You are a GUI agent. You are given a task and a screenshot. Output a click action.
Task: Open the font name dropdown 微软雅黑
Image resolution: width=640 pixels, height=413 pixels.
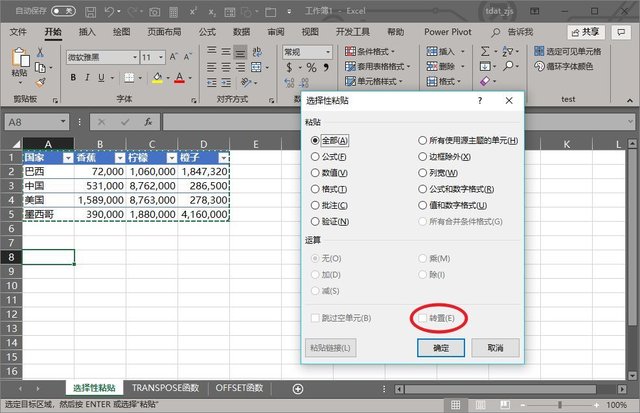pyautogui.click(x=101, y=57)
